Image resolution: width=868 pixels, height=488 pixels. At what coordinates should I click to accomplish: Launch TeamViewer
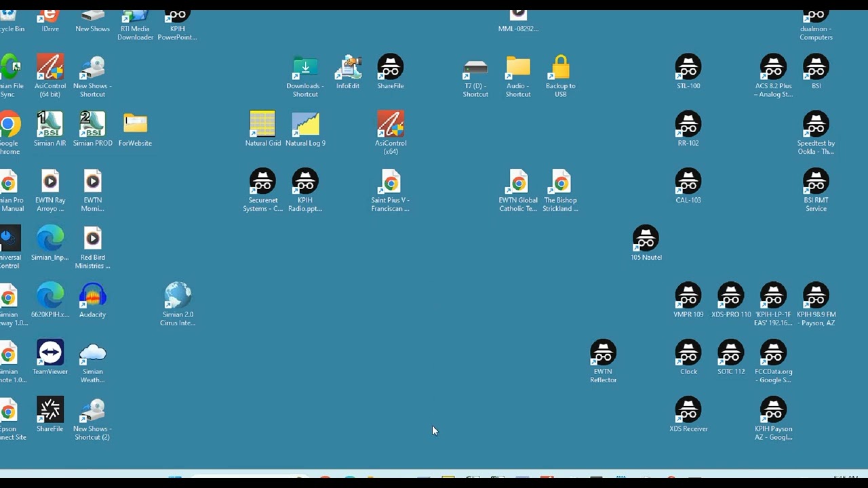point(50,357)
